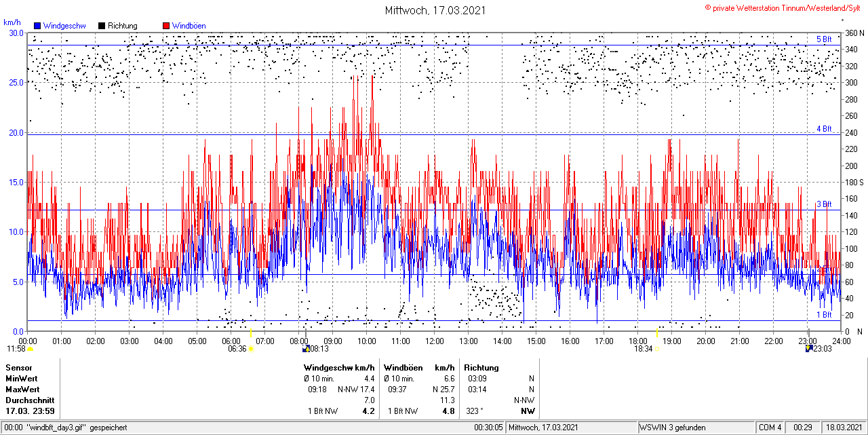Click the black Richtung legend swatch

pos(102,26)
